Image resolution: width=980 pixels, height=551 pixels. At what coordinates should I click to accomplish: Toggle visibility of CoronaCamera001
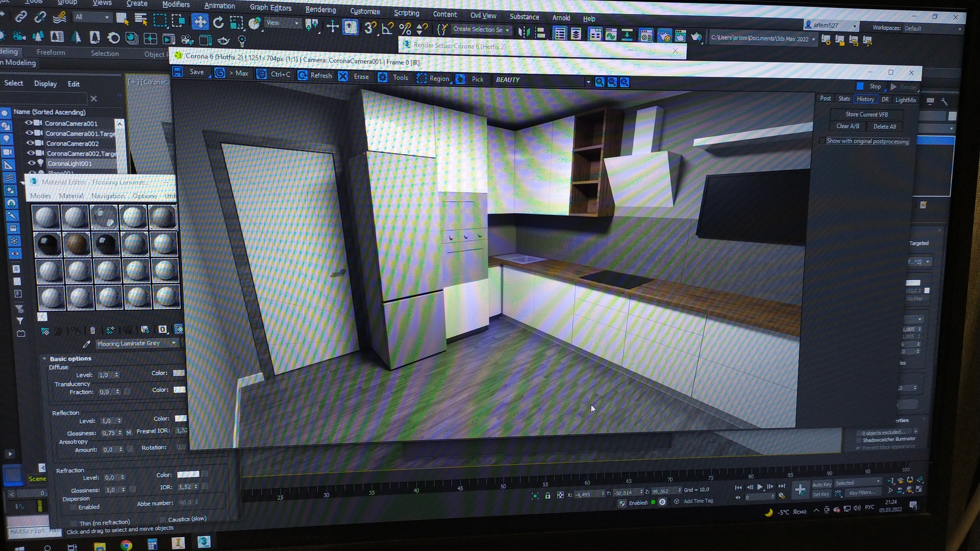click(x=29, y=123)
